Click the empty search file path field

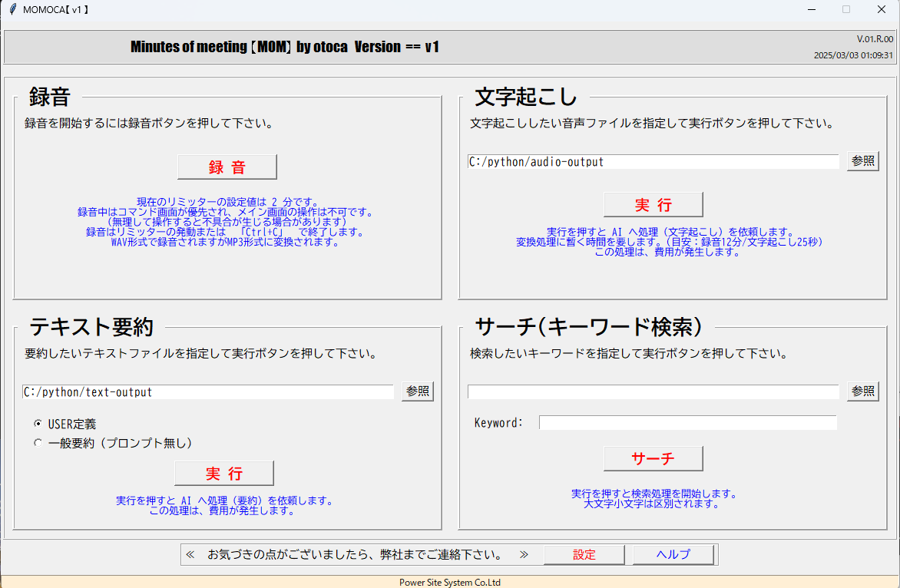(653, 391)
